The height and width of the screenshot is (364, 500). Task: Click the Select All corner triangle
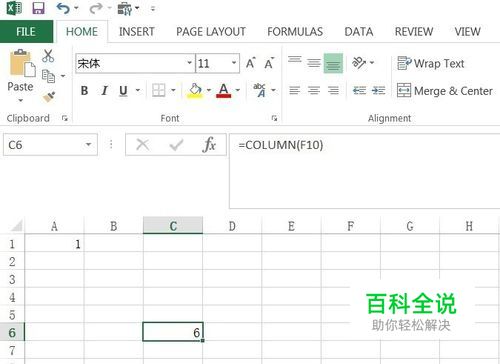pyautogui.click(x=17, y=225)
